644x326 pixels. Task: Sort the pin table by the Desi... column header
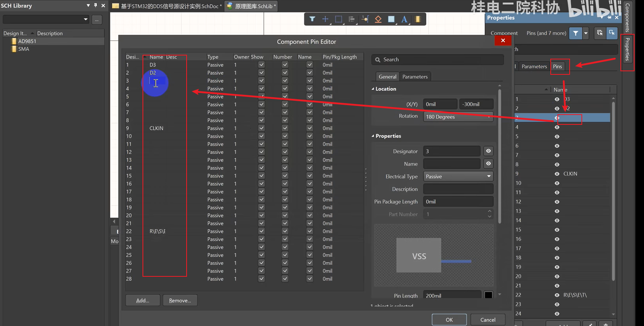click(x=133, y=57)
